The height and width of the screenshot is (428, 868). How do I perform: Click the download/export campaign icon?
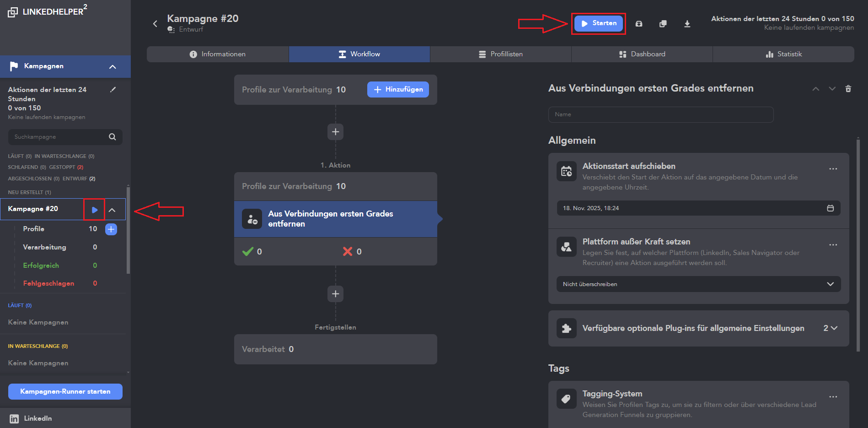[687, 24]
